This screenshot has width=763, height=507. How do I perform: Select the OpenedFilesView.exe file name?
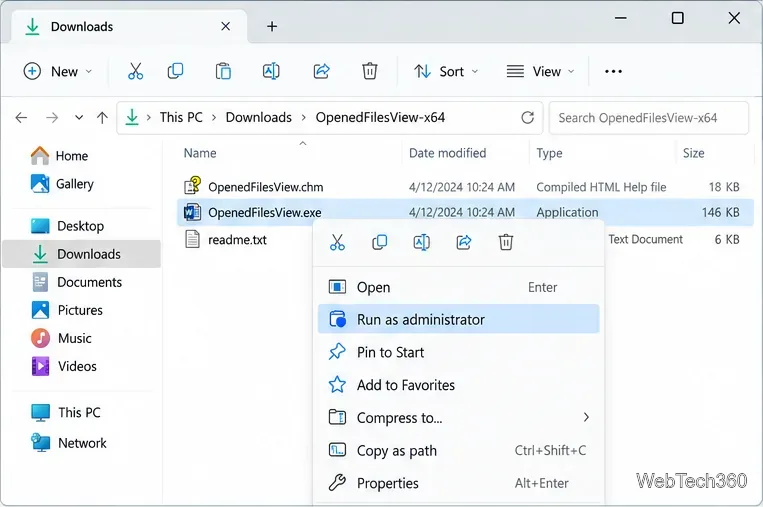(265, 213)
